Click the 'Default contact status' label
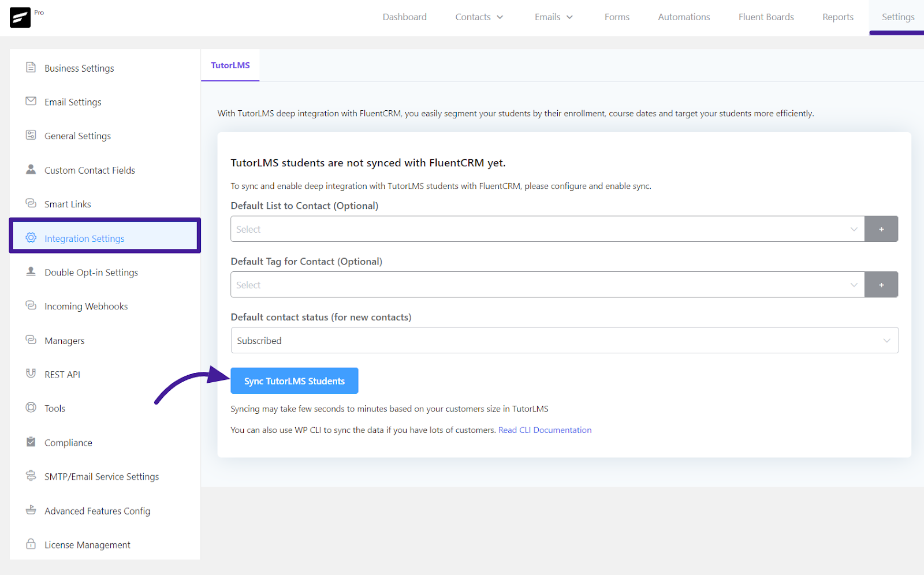Image resolution: width=924 pixels, height=575 pixels. pos(321,318)
